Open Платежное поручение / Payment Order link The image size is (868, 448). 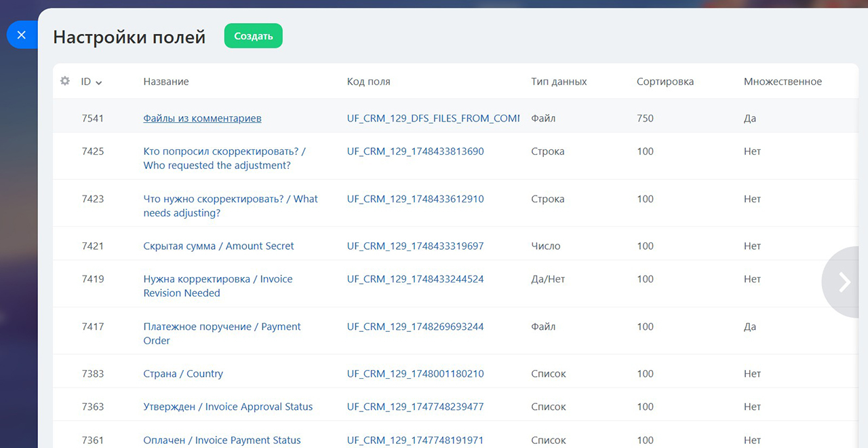[222, 333]
